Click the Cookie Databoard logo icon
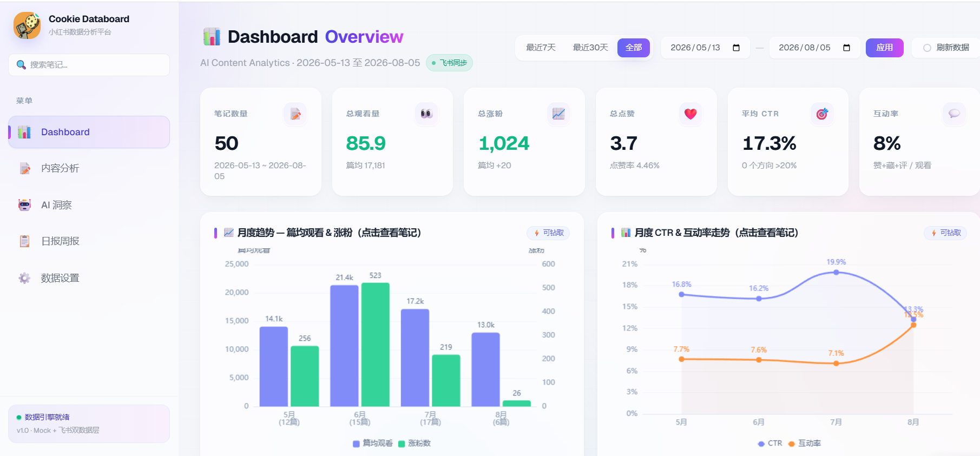The image size is (980, 456). [27, 25]
